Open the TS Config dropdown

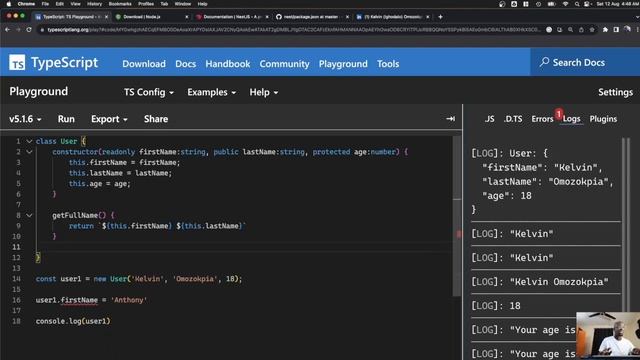[x=149, y=92]
